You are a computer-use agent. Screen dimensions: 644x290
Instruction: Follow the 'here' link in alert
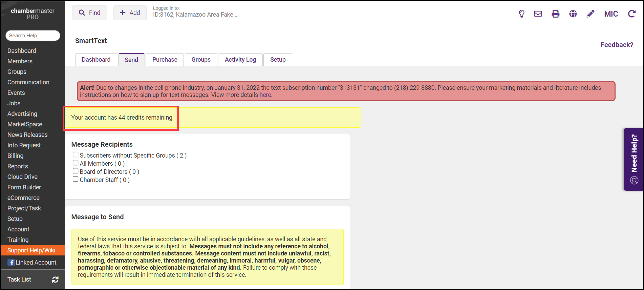pos(265,95)
